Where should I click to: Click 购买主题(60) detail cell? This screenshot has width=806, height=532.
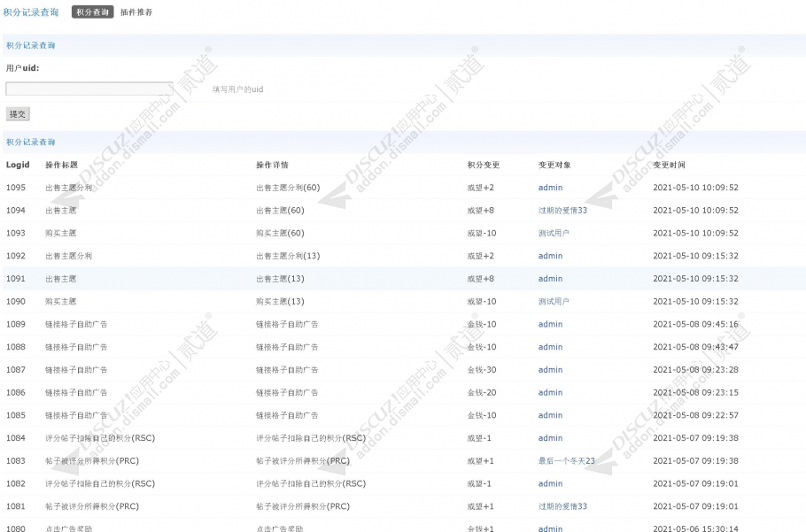(x=280, y=233)
